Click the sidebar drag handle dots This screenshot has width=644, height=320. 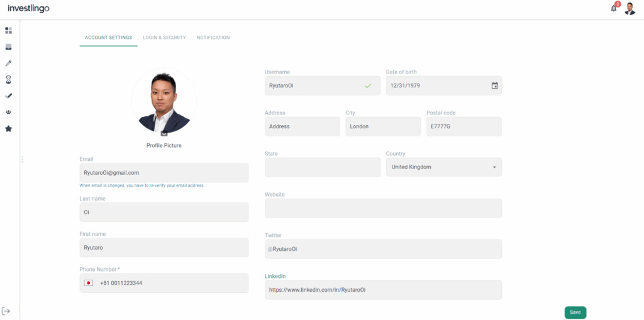[22, 159]
